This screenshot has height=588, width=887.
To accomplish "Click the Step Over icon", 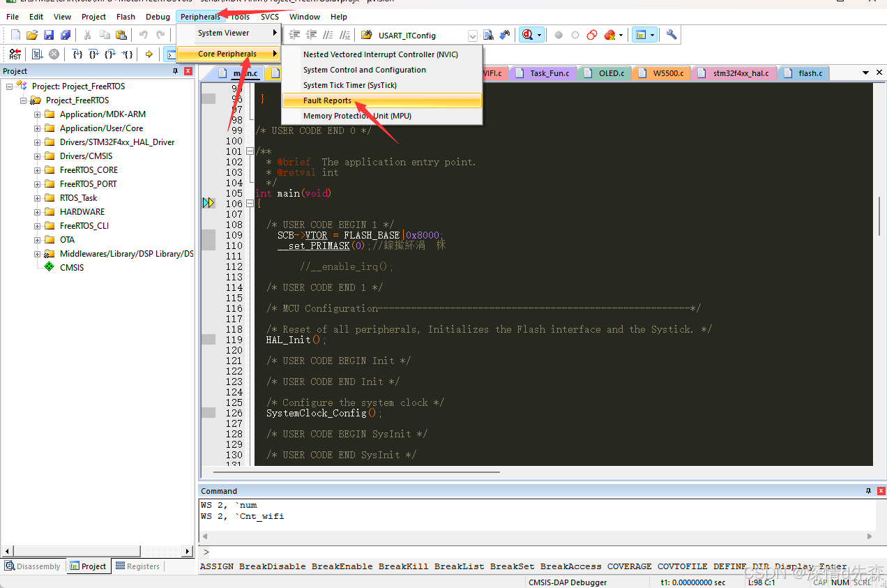I will (94, 54).
